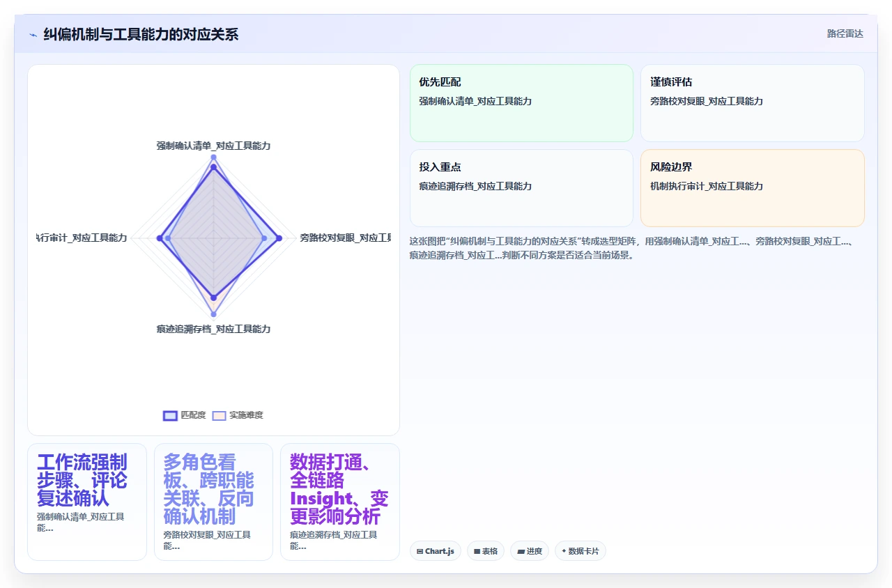The height and width of the screenshot is (588, 892).
Task: Click the 表格 tag chip
Action: (x=486, y=551)
